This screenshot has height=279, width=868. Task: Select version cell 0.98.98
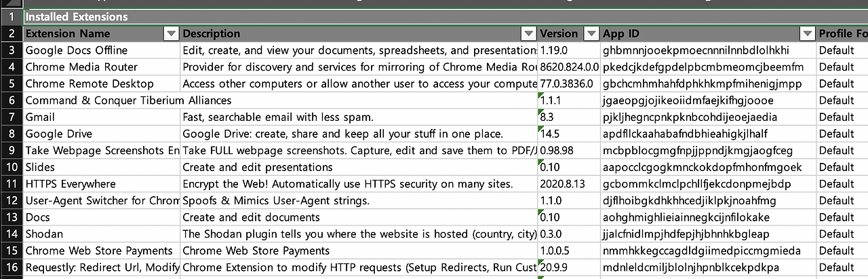(570, 151)
